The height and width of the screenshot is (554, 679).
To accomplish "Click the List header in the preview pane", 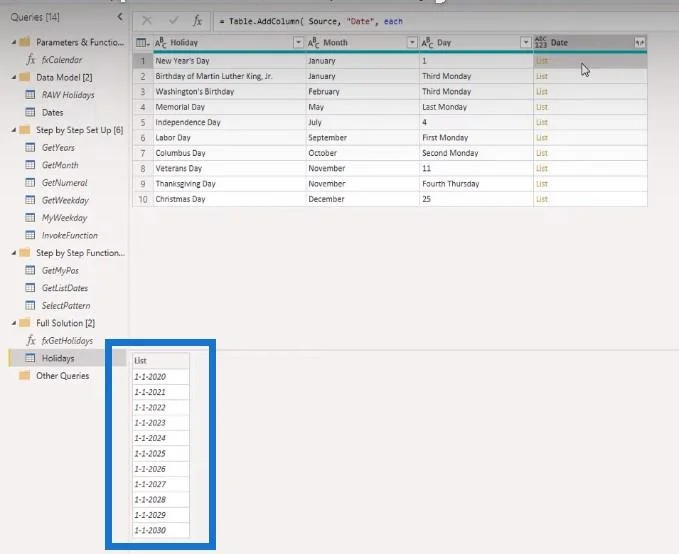I will point(161,360).
